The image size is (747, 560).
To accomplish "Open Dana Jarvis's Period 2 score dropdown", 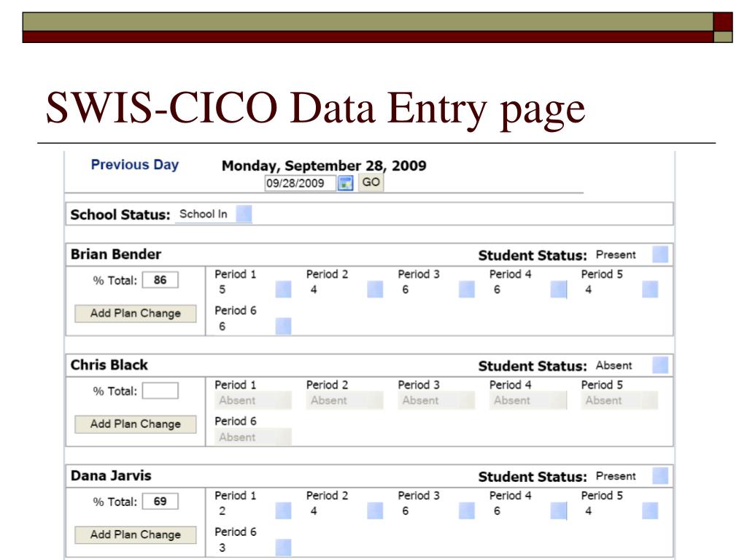I will click(375, 510).
